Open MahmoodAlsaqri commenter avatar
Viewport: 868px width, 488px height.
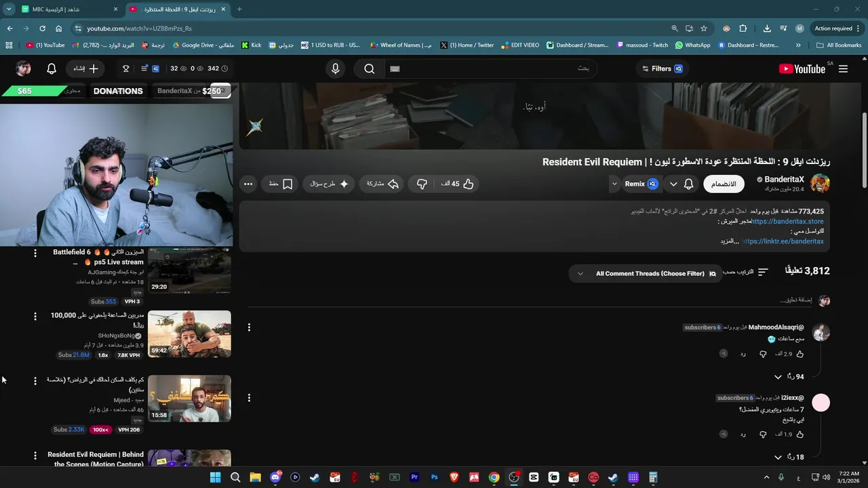coord(821,333)
